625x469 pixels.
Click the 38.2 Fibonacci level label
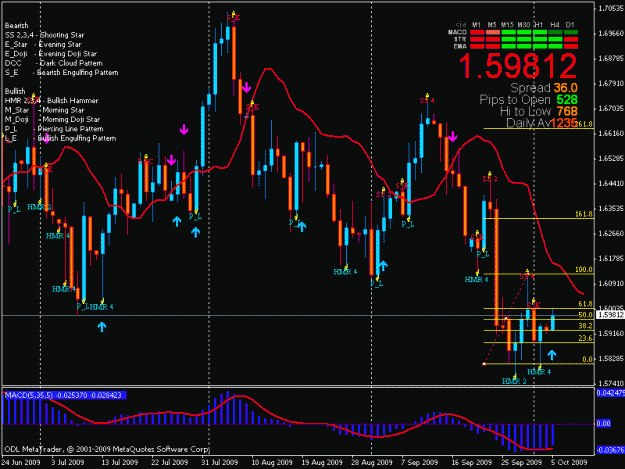point(586,326)
